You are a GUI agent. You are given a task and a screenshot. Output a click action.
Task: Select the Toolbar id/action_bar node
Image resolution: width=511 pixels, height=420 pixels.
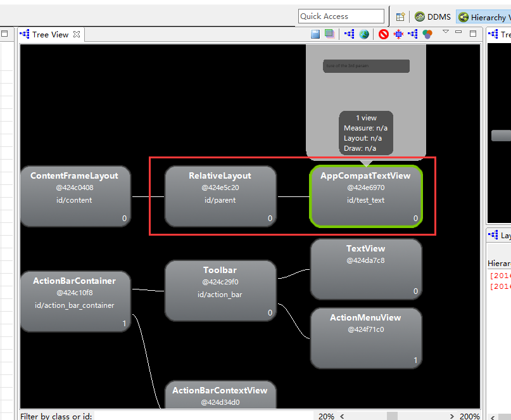pyautogui.click(x=220, y=290)
